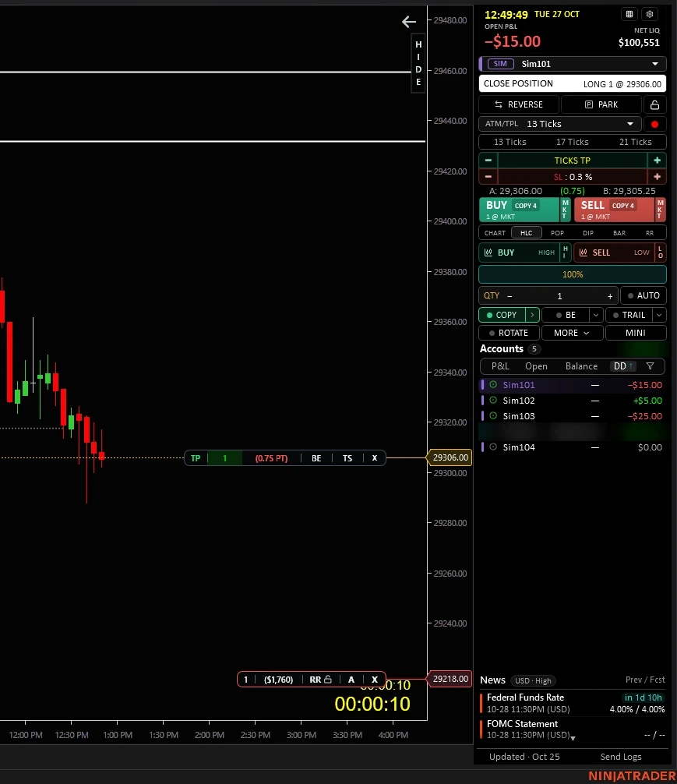Sort accounts by Balance column

(x=581, y=366)
